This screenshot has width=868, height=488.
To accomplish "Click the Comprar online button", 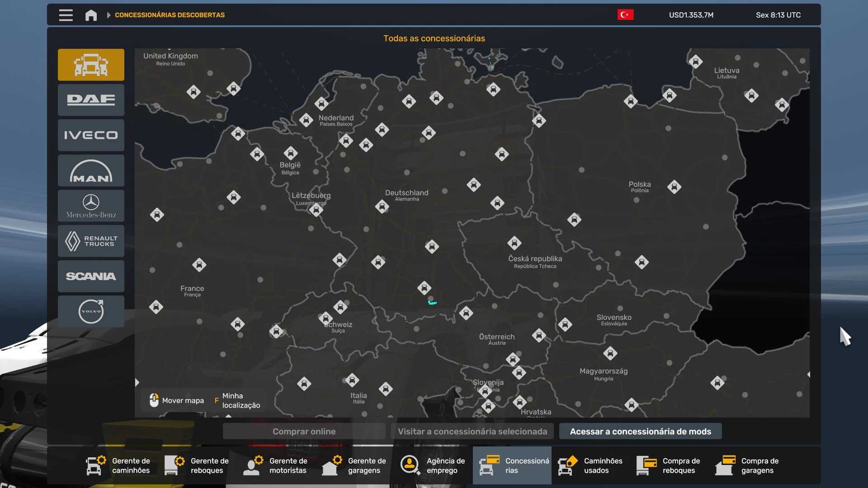I will 304,432.
